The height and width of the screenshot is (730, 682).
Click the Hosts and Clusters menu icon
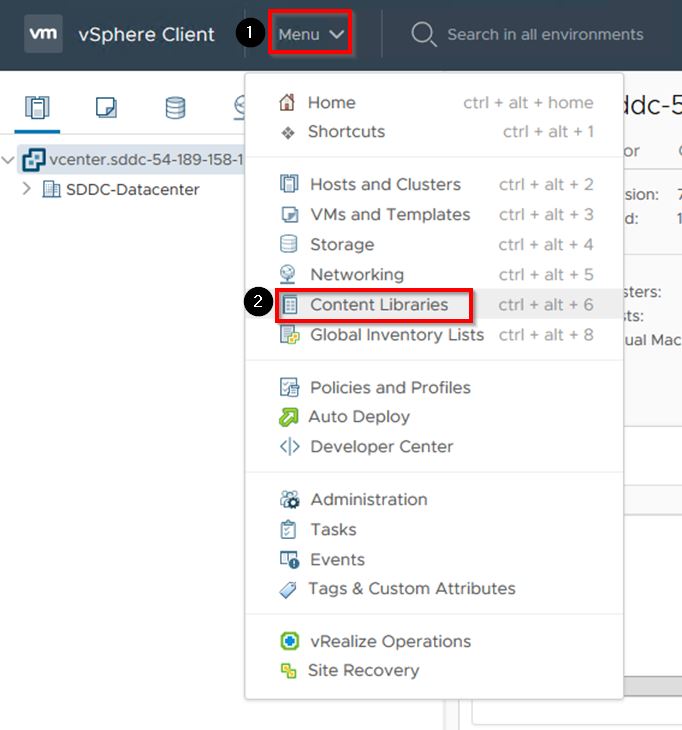[x=289, y=184]
